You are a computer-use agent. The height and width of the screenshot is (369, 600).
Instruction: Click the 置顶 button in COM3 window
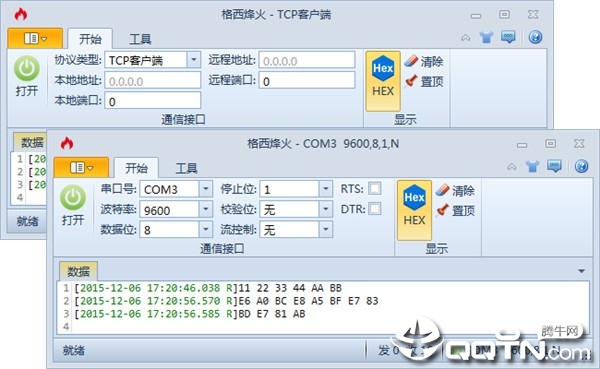[456, 210]
